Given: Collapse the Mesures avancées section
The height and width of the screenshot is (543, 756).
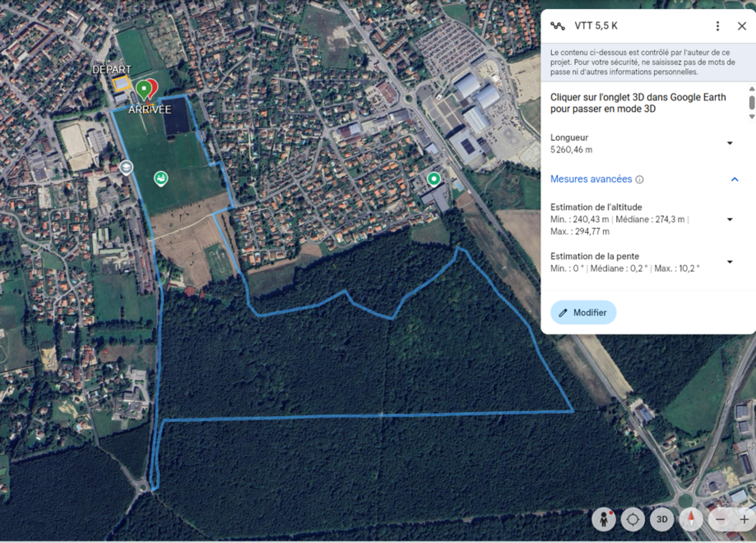Looking at the screenshot, I should click(x=735, y=179).
